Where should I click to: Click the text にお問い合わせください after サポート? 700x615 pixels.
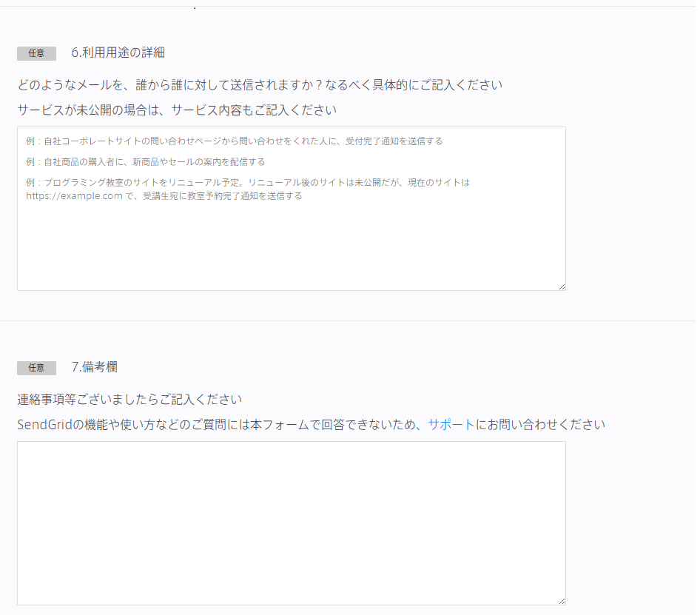pos(540,424)
